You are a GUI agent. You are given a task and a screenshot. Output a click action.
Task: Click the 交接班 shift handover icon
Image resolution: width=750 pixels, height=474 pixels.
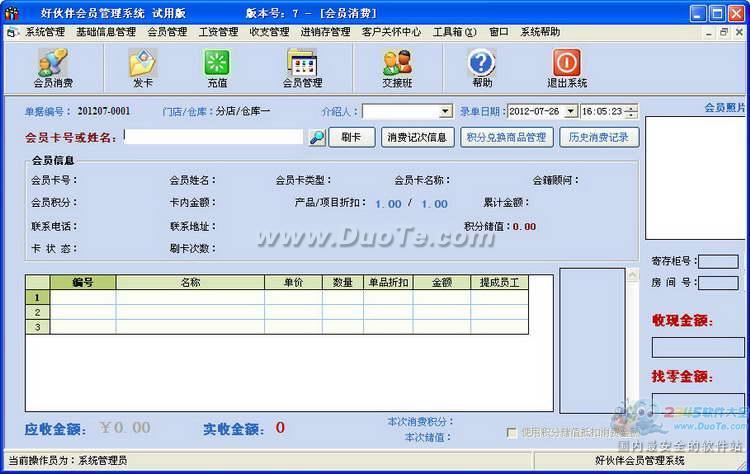pyautogui.click(x=397, y=68)
